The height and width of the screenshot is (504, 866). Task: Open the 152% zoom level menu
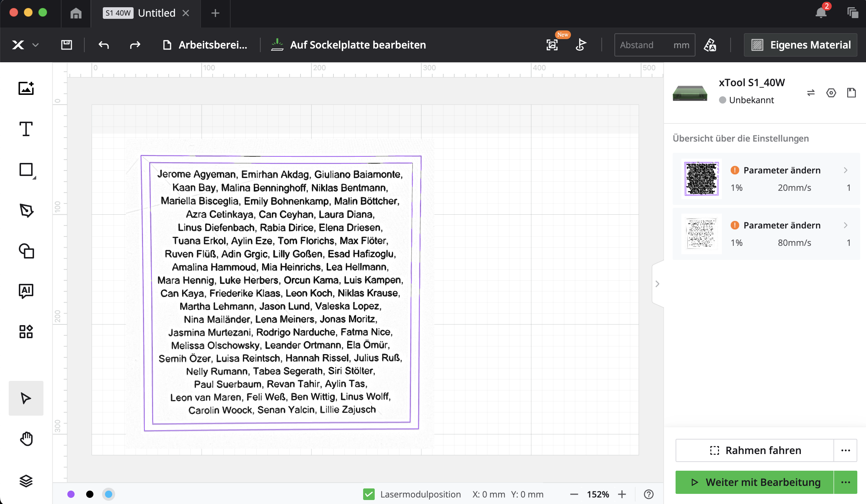pos(598,494)
